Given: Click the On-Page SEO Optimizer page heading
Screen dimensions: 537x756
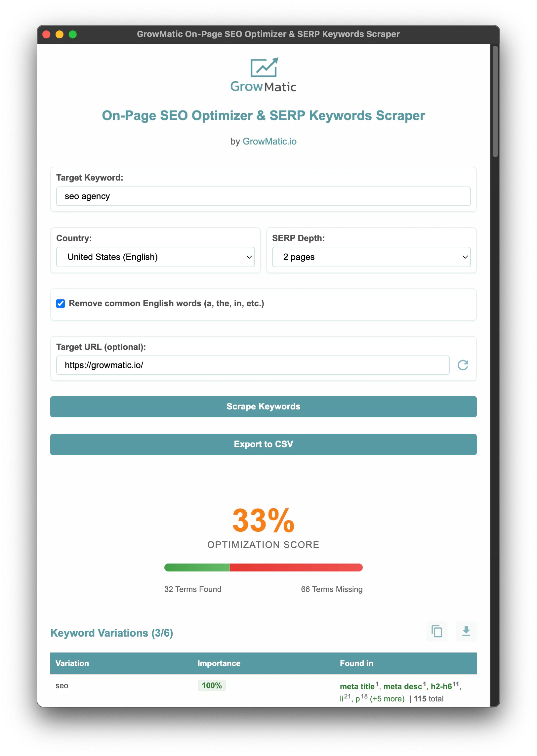Looking at the screenshot, I should tap(263, 116).
